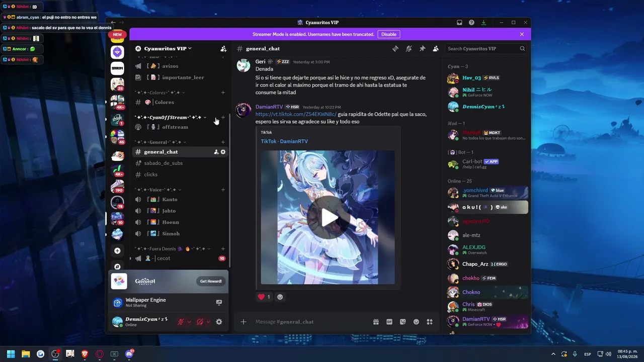Open File Explorer from the taskbar

(26, 354)
